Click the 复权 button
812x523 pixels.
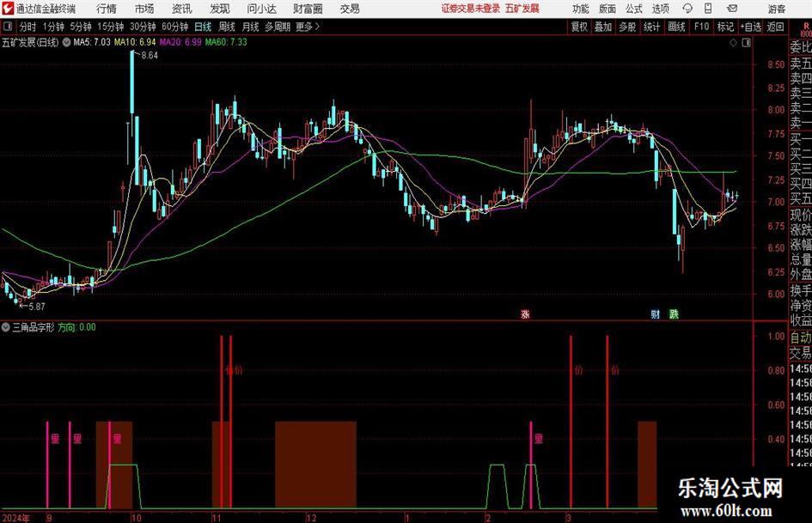[579, 27]
